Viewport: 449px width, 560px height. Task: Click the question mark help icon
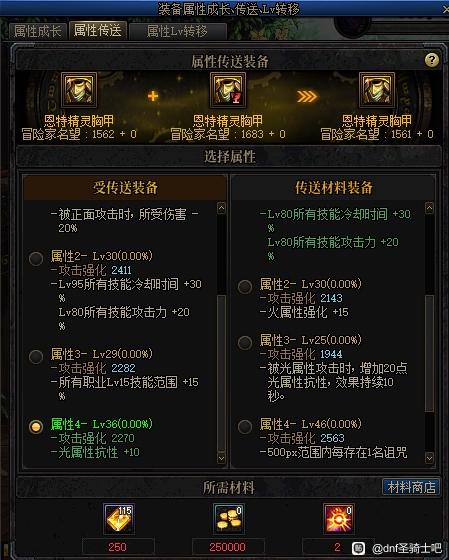coord(432,60)
